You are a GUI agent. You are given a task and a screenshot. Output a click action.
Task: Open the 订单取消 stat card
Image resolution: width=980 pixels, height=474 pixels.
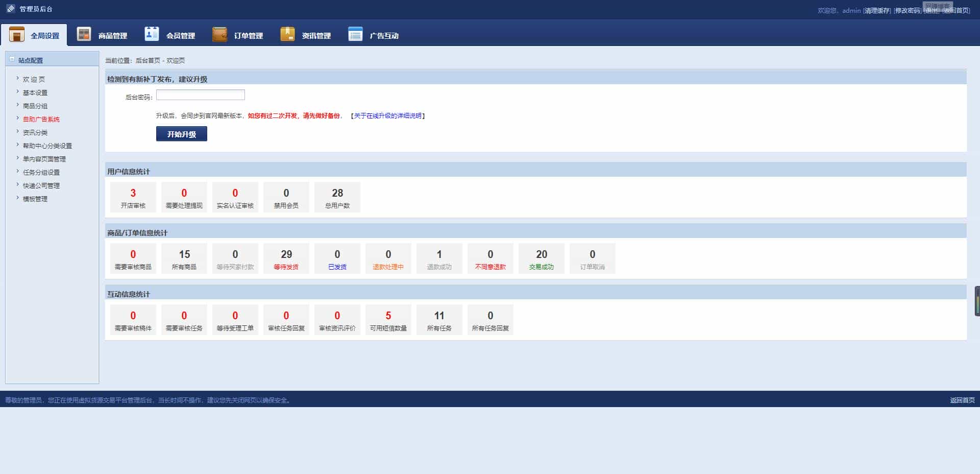click(x=593, y=258)
